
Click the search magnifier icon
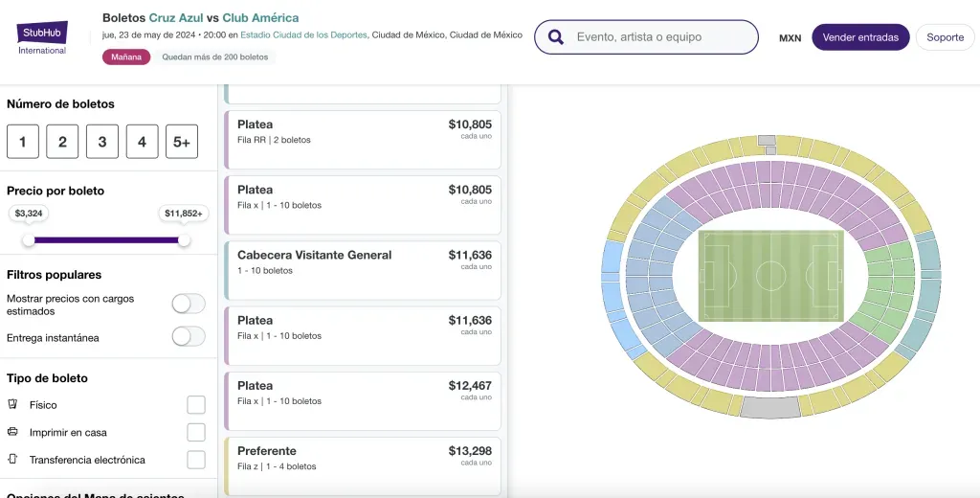[x=555, y=37]
